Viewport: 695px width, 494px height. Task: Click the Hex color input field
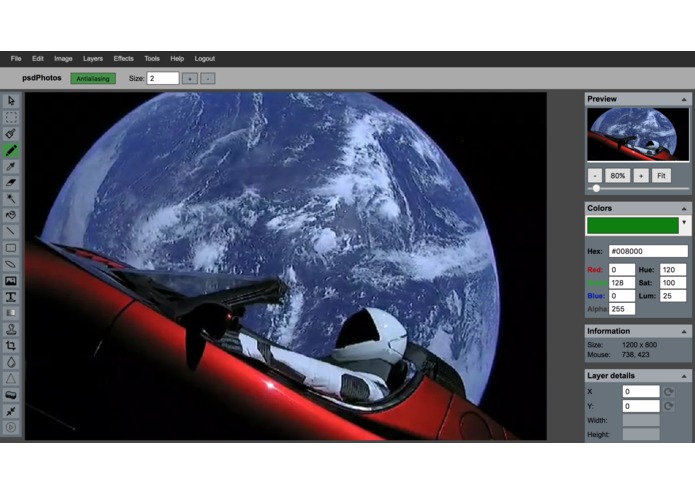coord(648,251)
